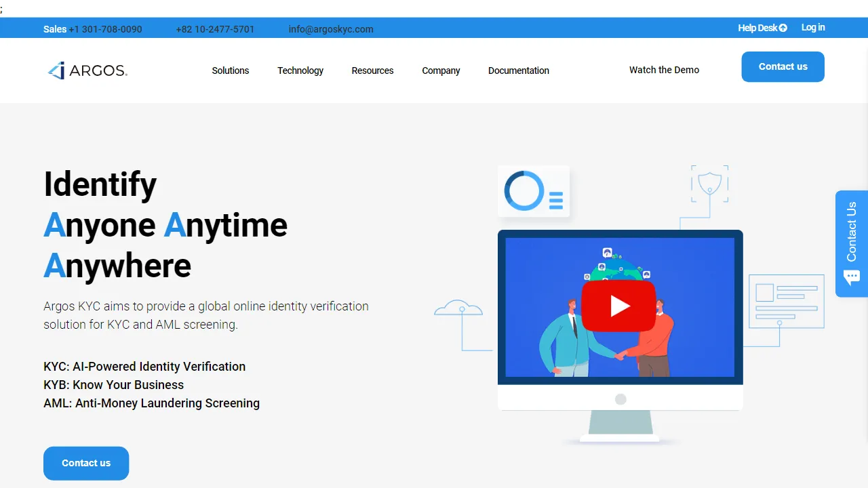Click Watch the Demo link
Image resolution: width=868 pixels, height=488 pixels.
664,70
